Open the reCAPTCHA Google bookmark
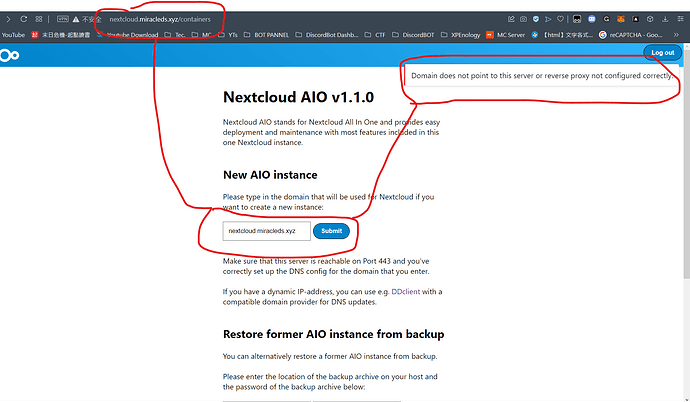 click(x=634, y=33)
